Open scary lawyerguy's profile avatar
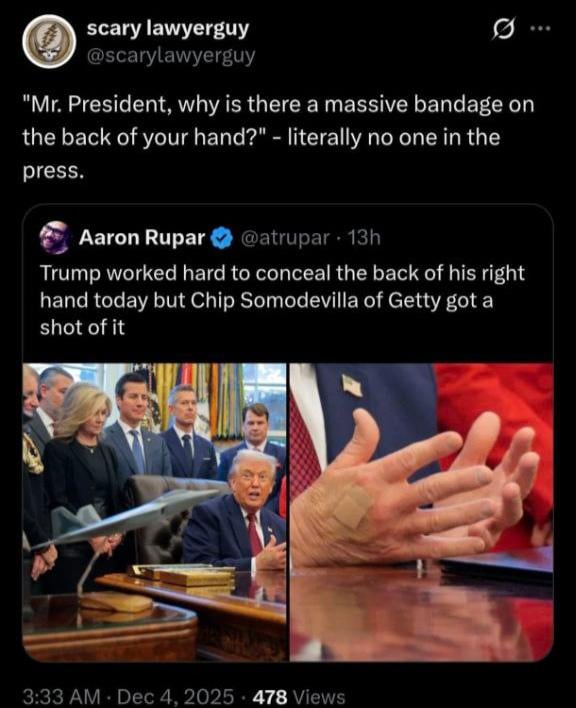576x708 pixels. click(x=49, y=41)
